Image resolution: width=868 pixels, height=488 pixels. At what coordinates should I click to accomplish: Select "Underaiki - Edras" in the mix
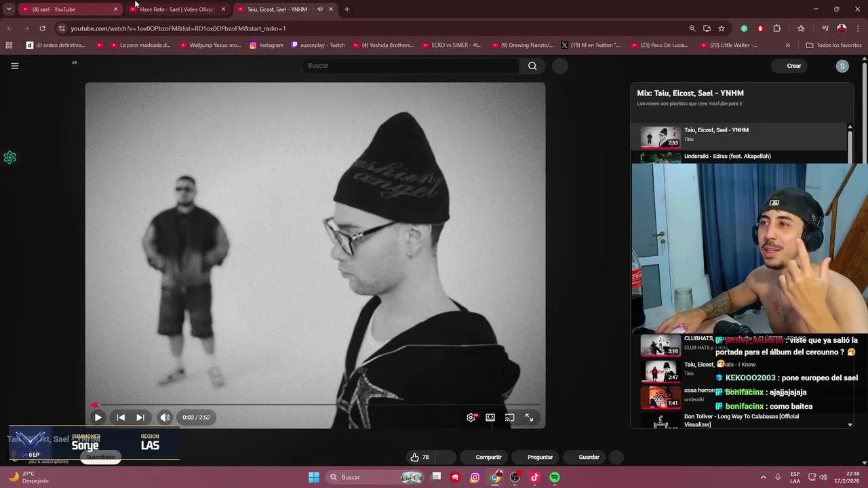(739, 157)
